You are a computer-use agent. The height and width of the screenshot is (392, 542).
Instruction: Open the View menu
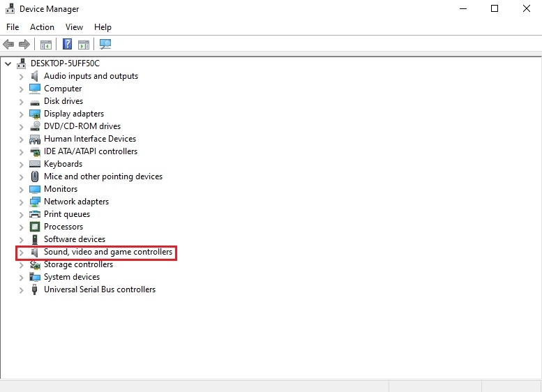pyautogui.click(x=75, y=27)
